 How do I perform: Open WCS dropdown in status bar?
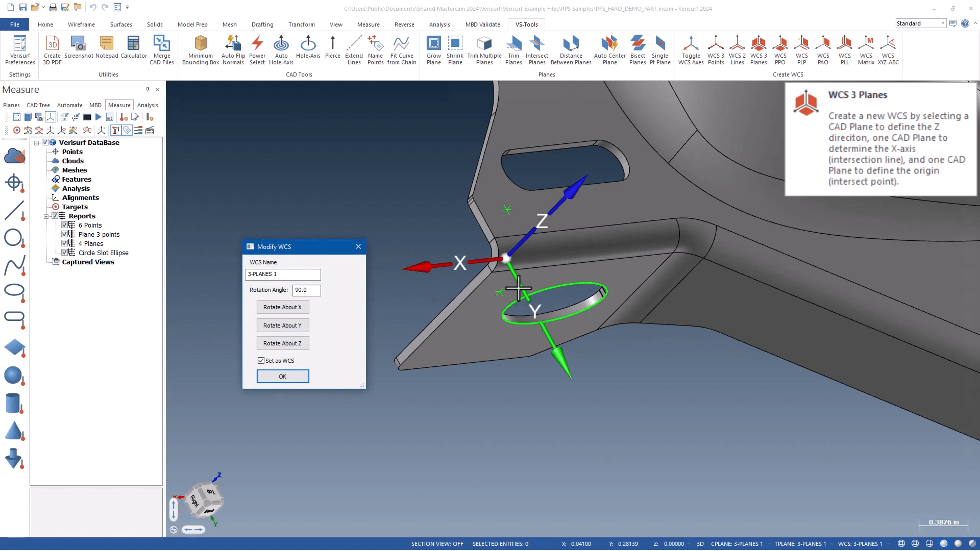pyautogui.click(x=889, y=544)
